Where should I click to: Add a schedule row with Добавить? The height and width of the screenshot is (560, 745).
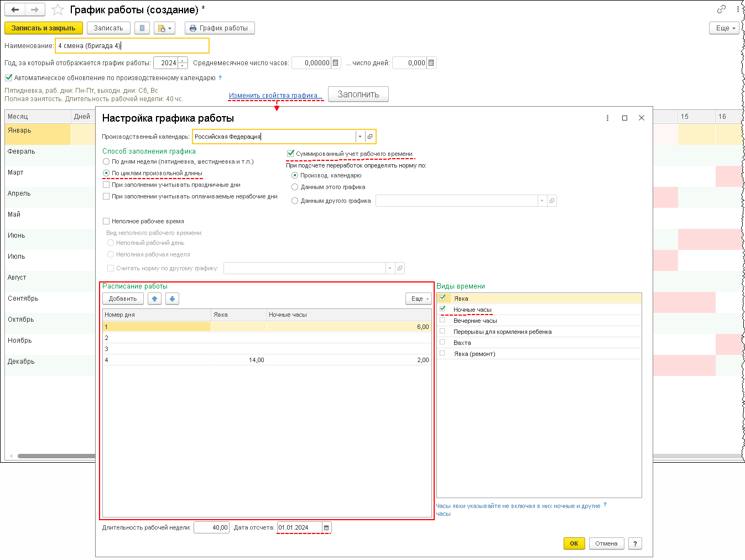pos(123,299)
